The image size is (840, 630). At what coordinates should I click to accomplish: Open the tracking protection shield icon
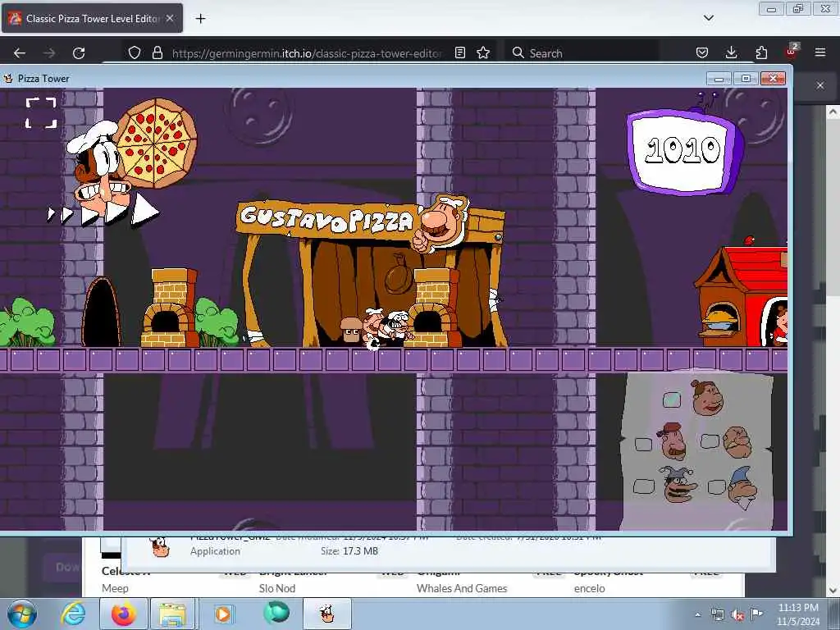(135, 52)
